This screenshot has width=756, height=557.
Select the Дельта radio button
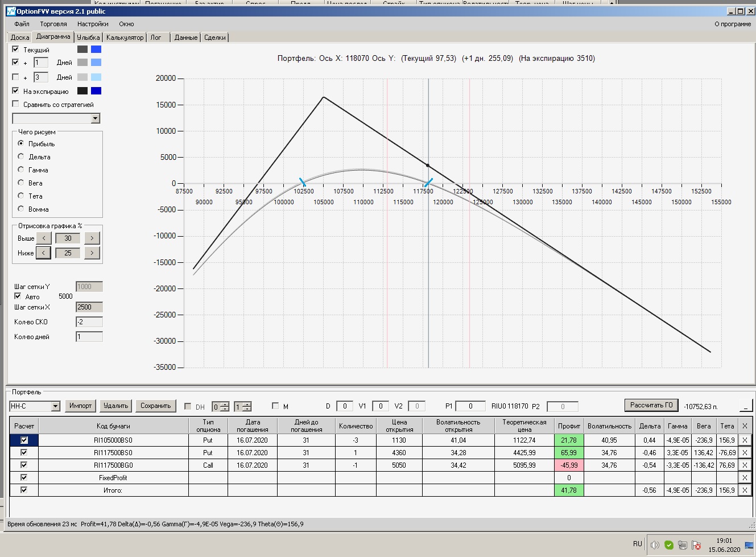(21, 156)
